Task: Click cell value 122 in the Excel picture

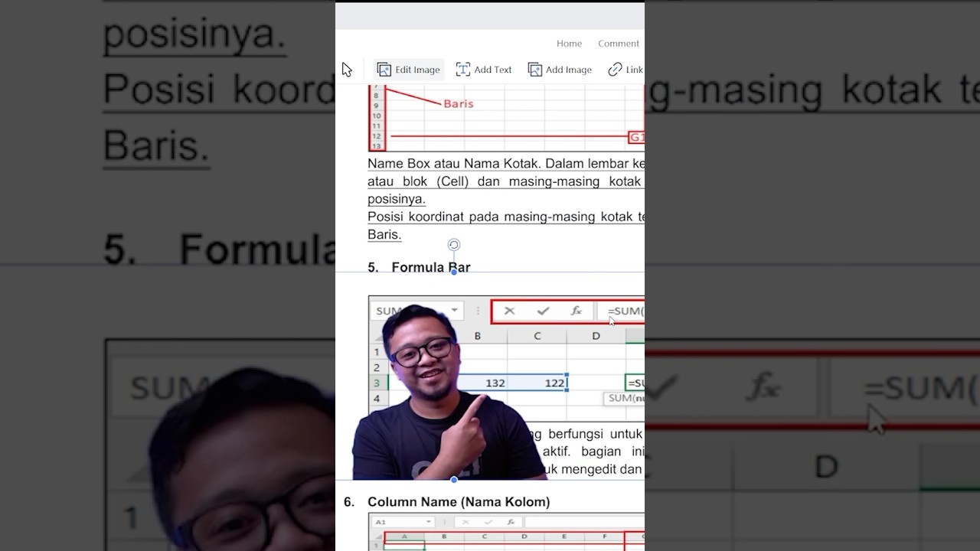Action: pos(554,383)
